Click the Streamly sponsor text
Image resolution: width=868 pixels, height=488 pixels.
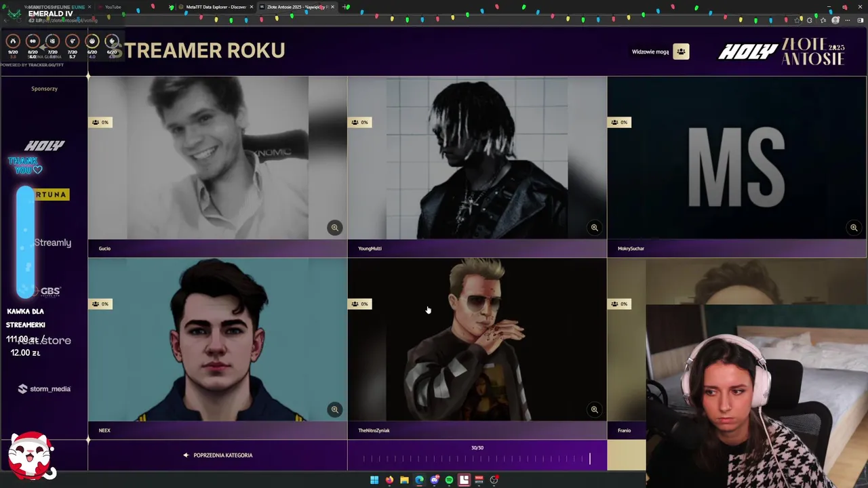tap(52, 243)
